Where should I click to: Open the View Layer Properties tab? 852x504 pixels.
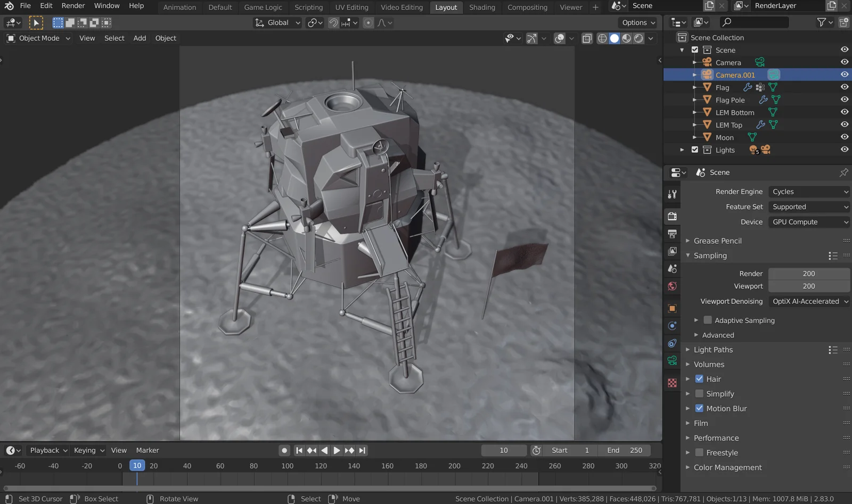click(x=672, y=251)
